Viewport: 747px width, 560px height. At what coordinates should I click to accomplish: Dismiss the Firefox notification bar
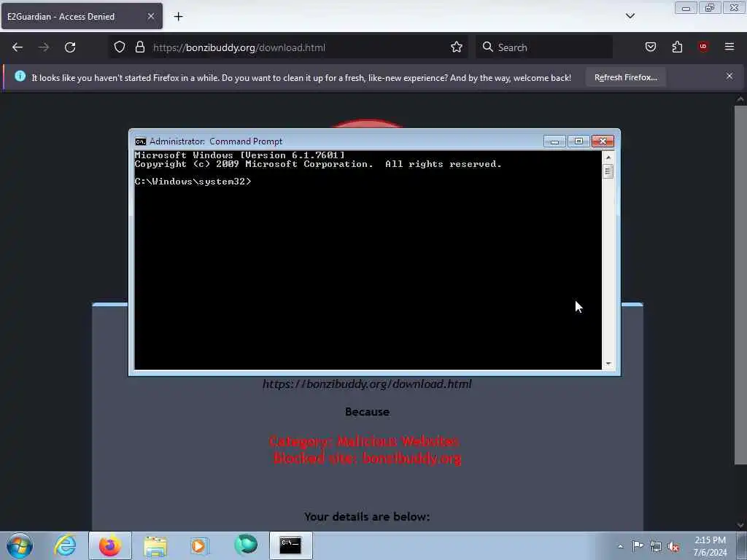coord(729,76)
